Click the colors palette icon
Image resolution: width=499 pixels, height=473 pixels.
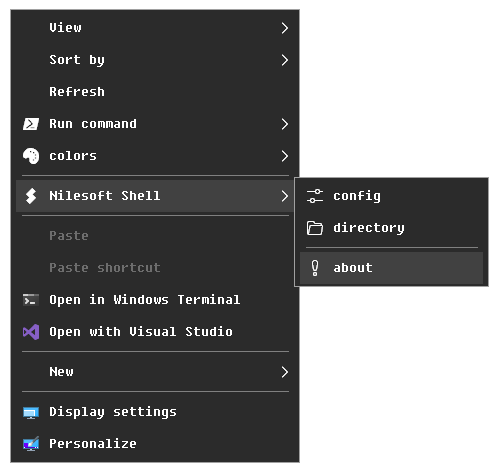pyautogui.click(x=31, y=156)
